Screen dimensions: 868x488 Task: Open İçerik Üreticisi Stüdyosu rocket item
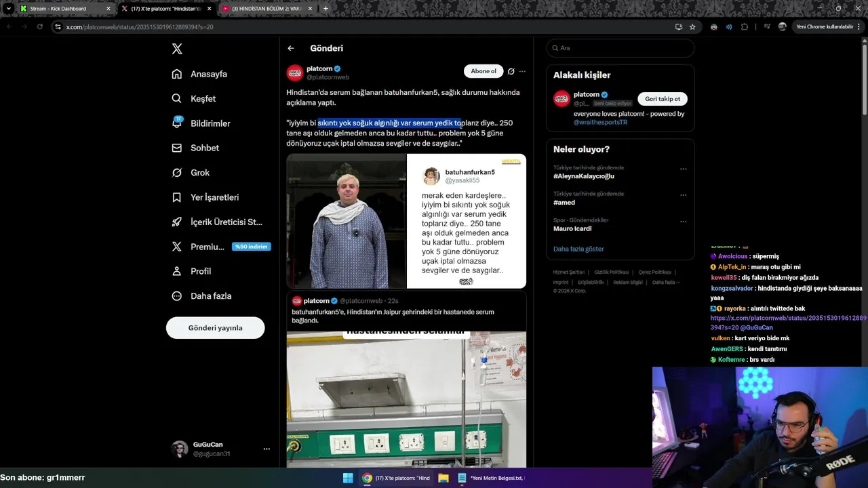(x=217, y=222)
